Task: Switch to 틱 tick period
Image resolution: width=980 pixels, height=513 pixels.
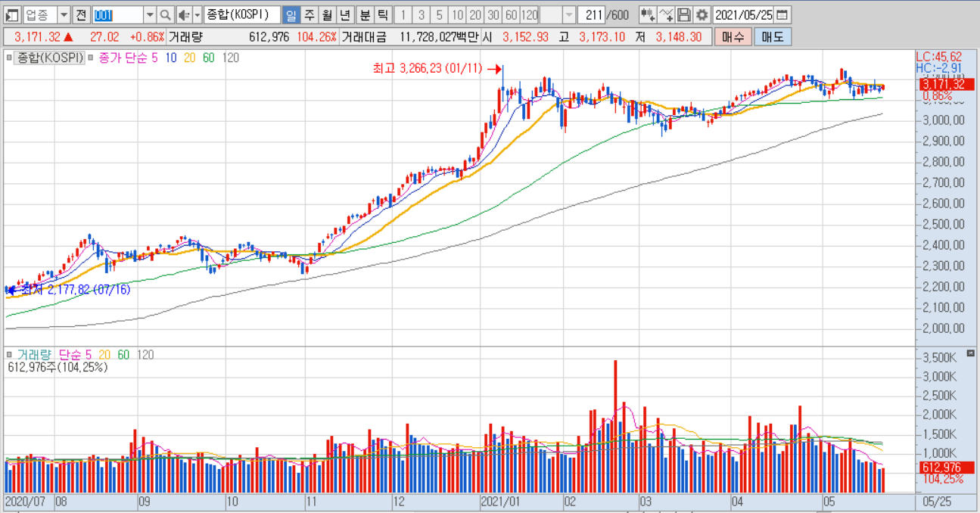Action: click(x=383, y=14)
